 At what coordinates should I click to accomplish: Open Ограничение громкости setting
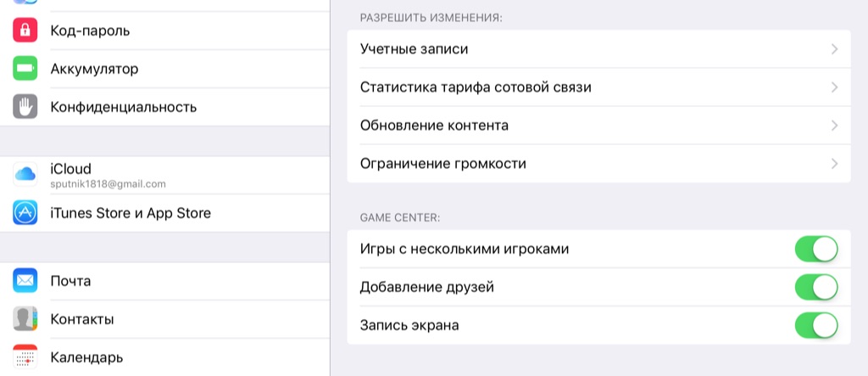pos(443,164)
